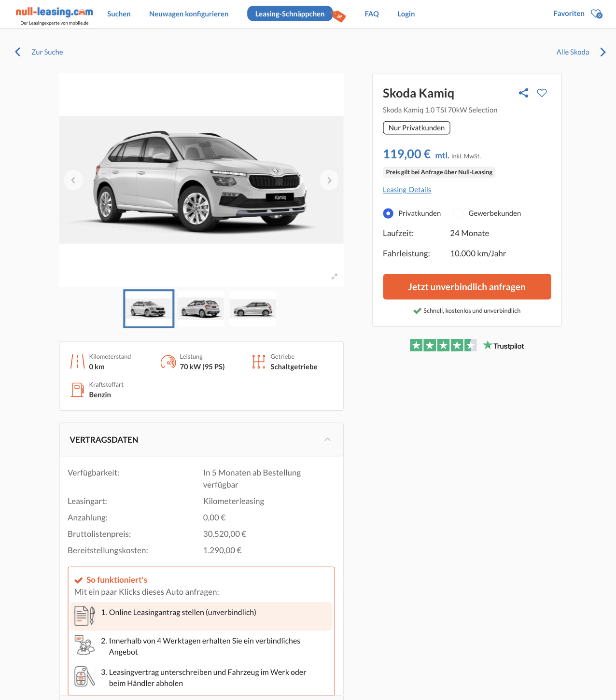The height and width of the screenshot is (700, 616).
Task: Select the side view car thumbnail
Action: point(253,308)
